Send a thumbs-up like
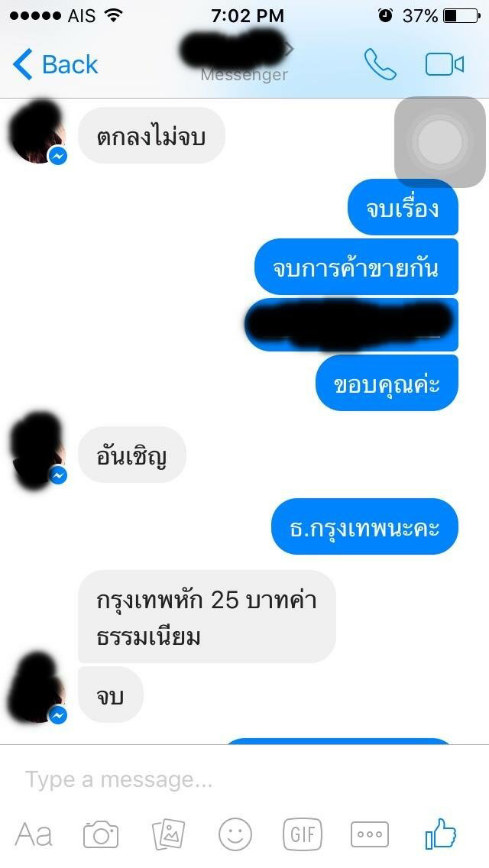 coord(440,833)
